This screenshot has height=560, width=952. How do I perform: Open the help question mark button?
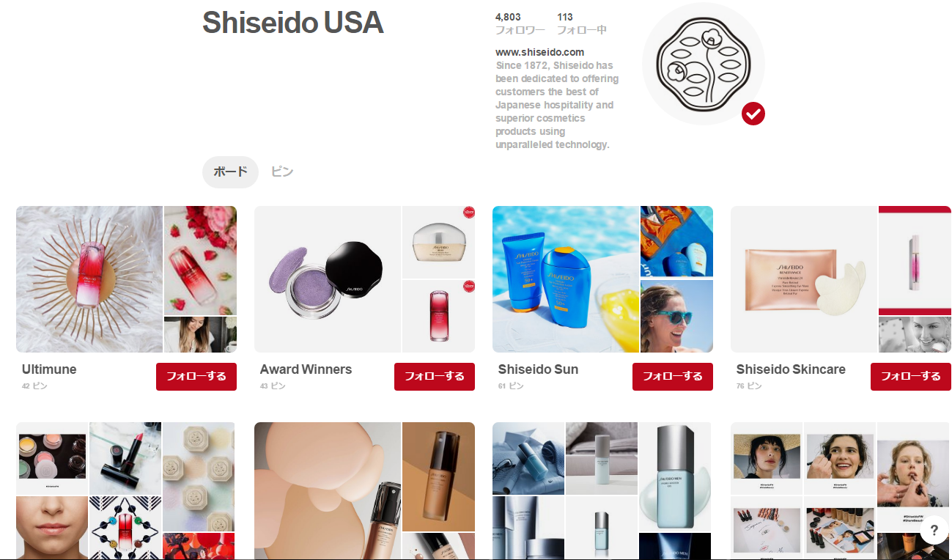coord(934,530)
